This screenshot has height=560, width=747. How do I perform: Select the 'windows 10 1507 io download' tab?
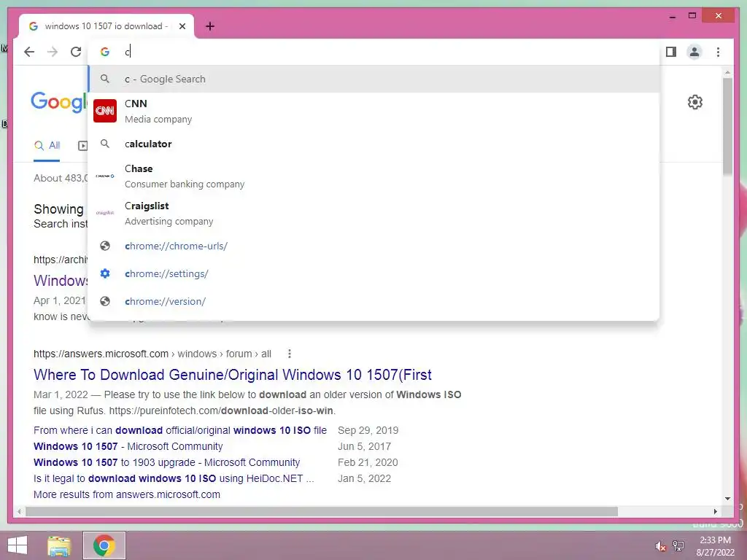click(x=107, y=26)
